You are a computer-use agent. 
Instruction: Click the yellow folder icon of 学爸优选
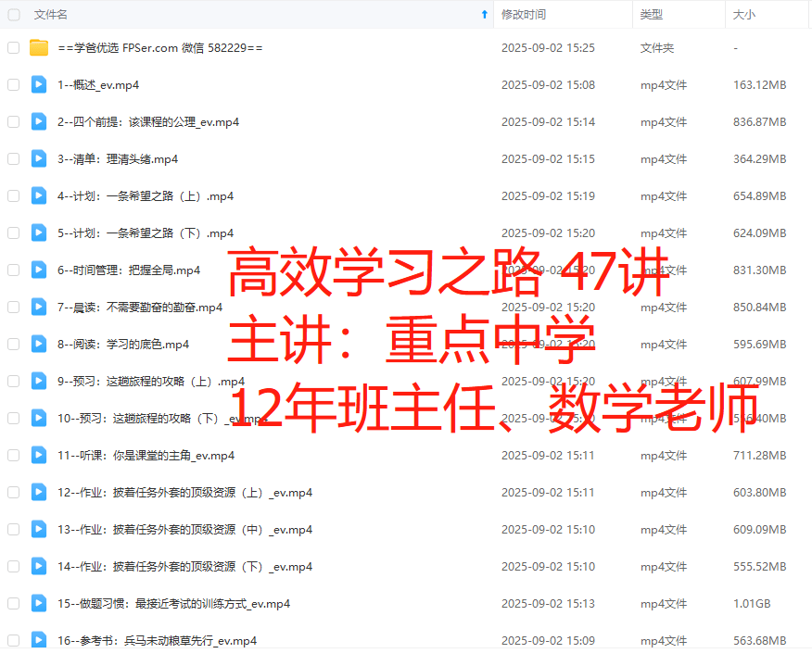[x=39, y=47]
